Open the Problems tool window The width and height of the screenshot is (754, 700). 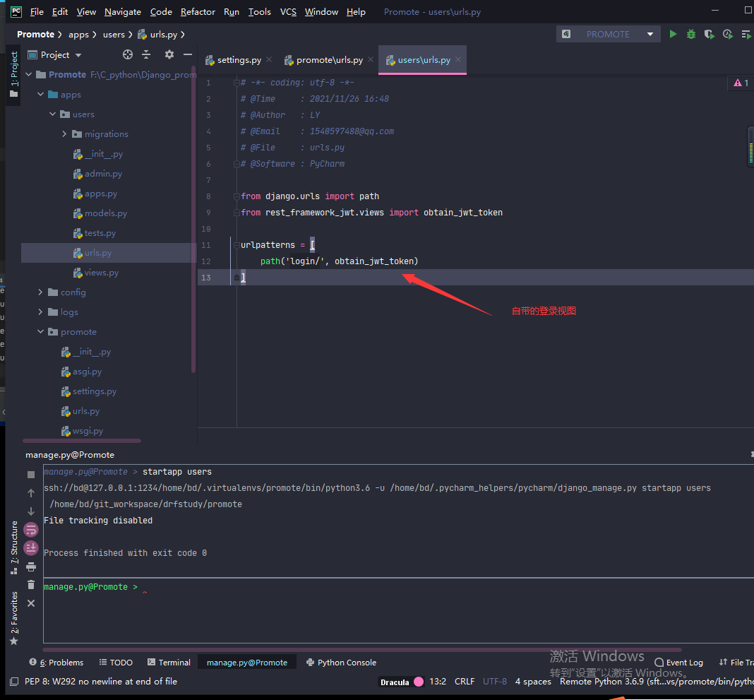tap(56, 663)
